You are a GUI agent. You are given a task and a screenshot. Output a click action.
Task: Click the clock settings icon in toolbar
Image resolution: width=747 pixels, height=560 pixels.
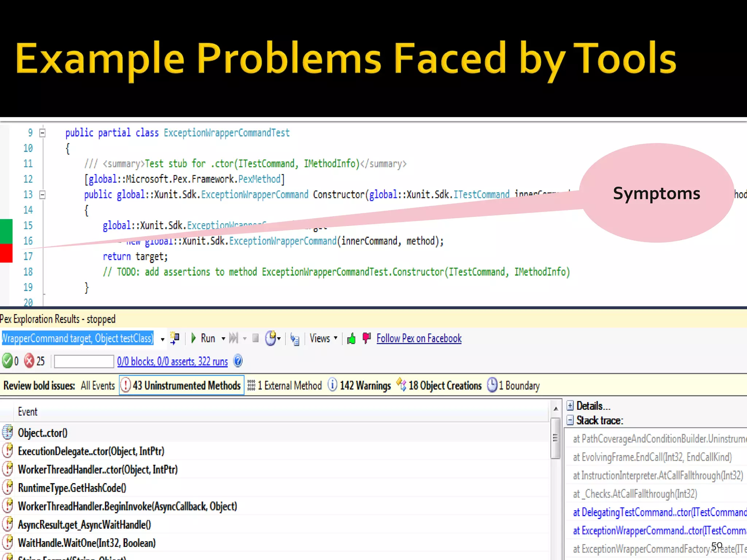[x=271, y=338]
